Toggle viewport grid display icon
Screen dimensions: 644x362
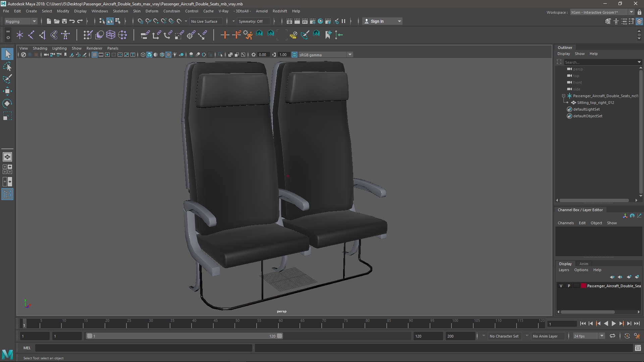[95, 55]
